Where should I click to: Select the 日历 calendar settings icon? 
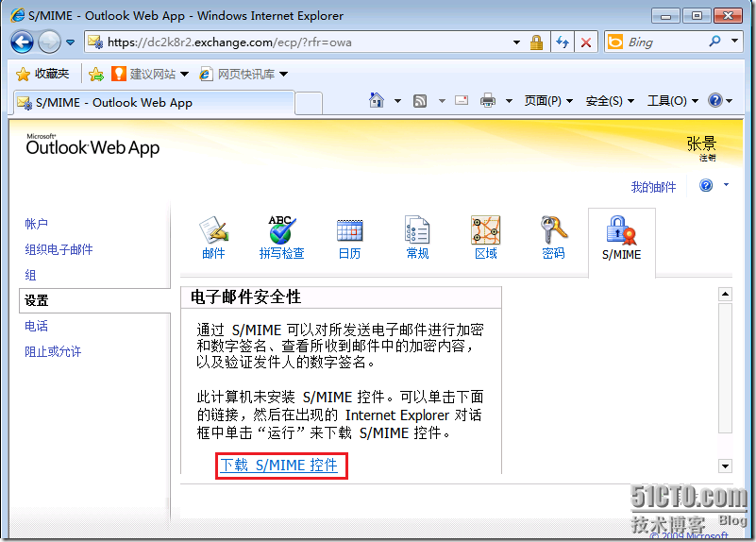[x=349, y=237]
